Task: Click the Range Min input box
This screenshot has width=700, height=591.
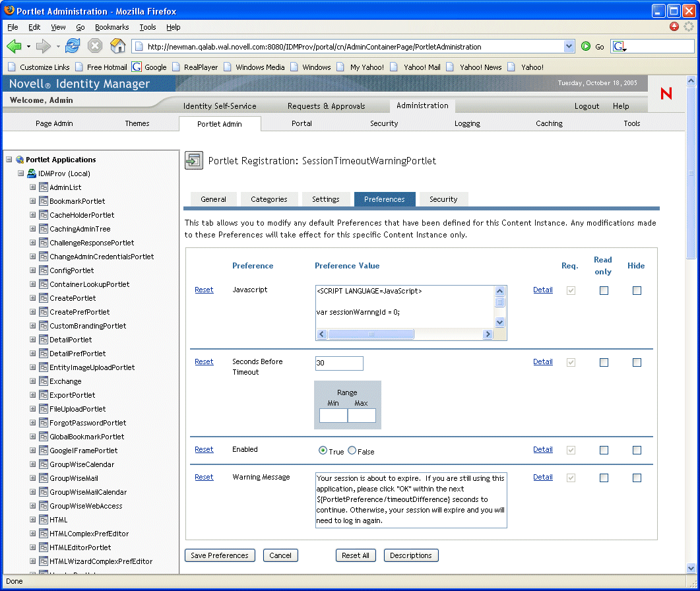Action: click(x=333, y=415)
